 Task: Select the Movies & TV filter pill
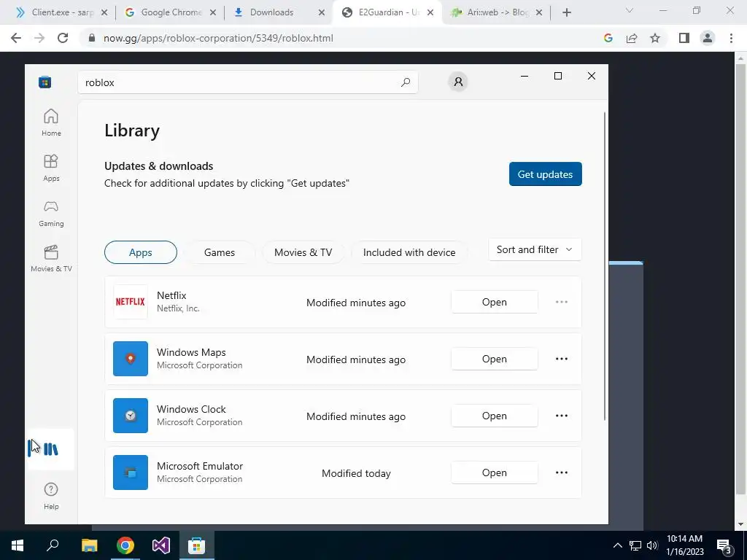(303, 252)
